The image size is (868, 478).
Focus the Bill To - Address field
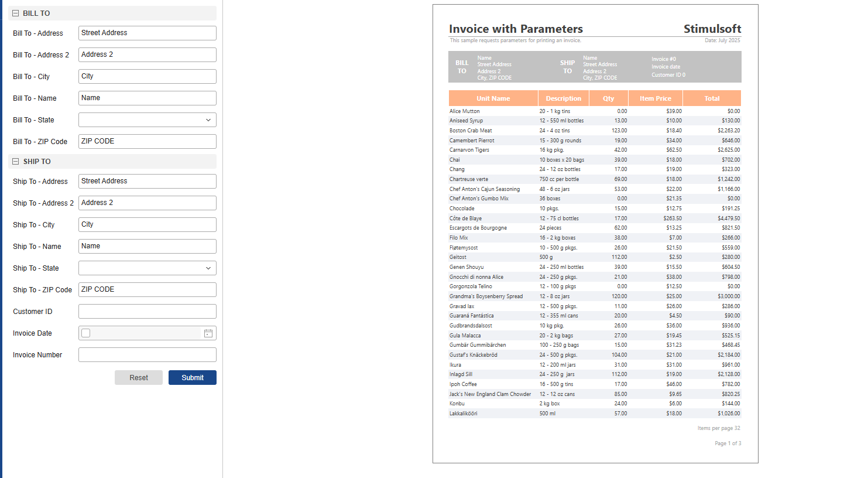(147, 33)
